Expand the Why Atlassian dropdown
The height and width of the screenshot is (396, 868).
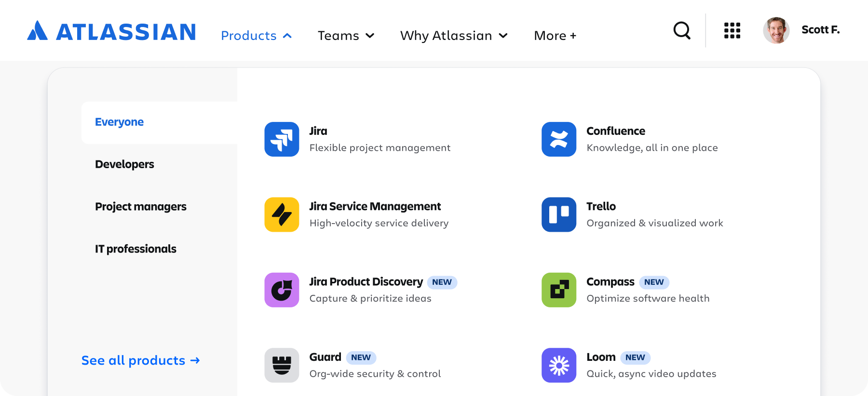pos(454,36)
